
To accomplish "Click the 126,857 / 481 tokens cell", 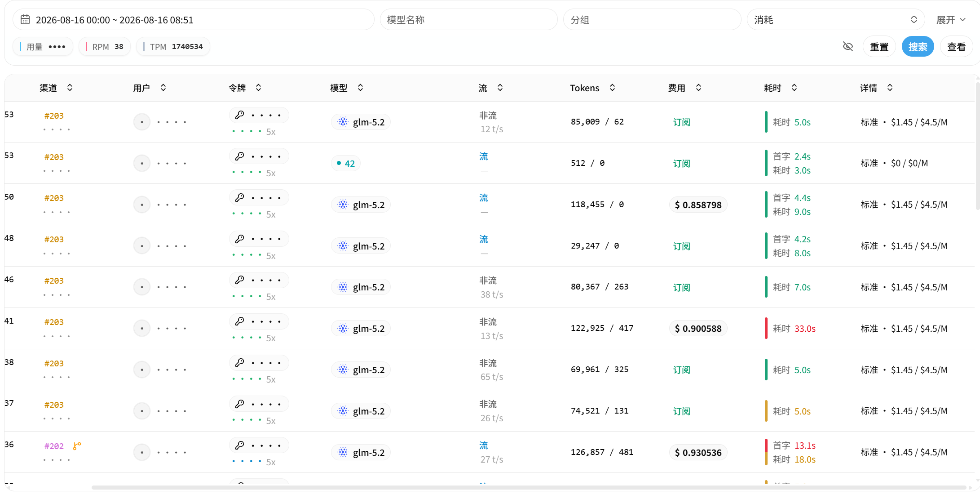I will click(602, 452).
